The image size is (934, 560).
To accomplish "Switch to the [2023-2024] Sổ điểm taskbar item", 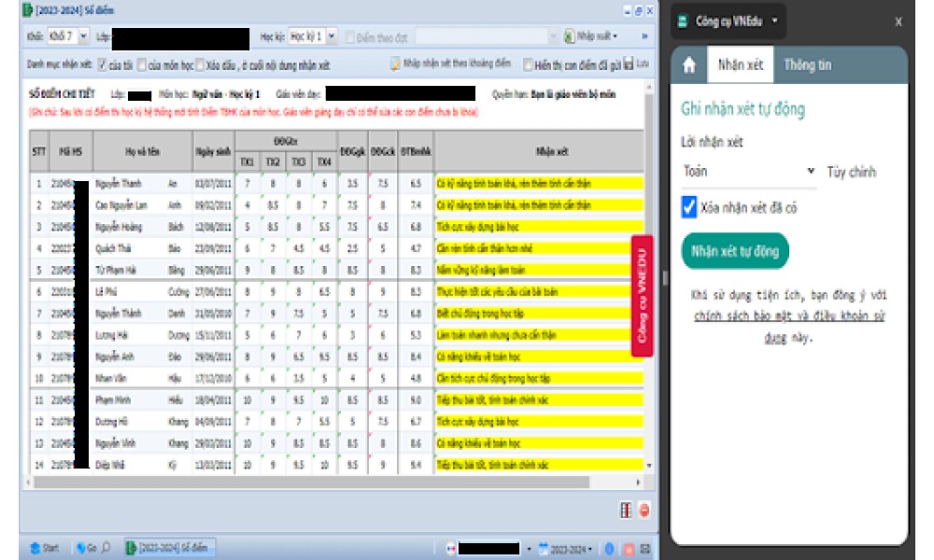I will click(169, 548).
